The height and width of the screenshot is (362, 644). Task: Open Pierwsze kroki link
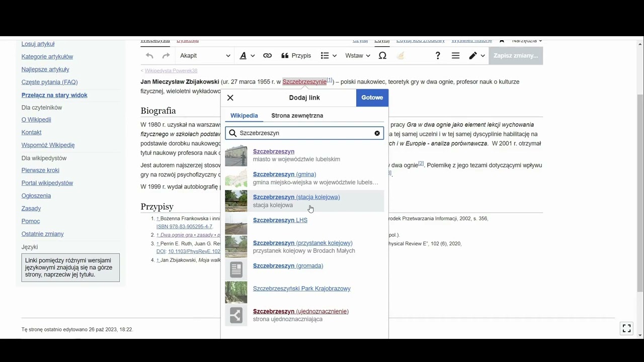point(40,170)
